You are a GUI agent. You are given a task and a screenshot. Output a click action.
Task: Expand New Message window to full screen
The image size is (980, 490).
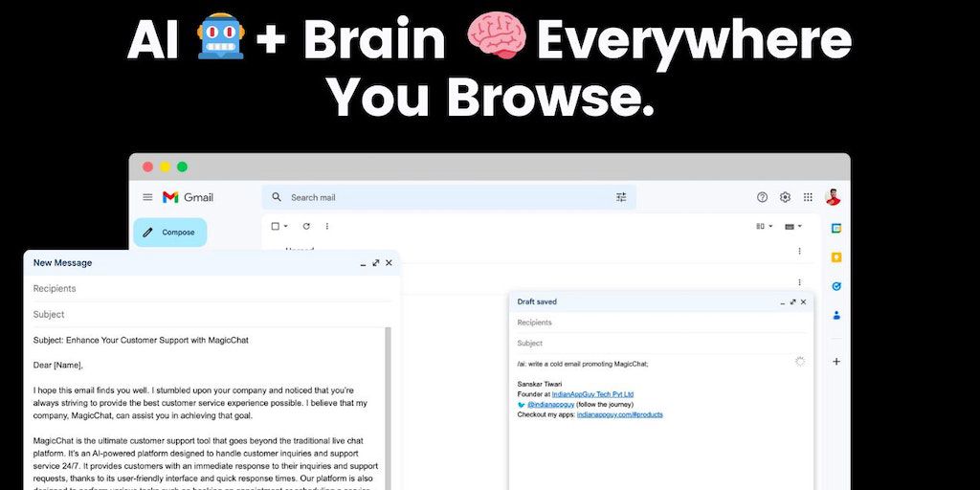(x=375, y=263)
